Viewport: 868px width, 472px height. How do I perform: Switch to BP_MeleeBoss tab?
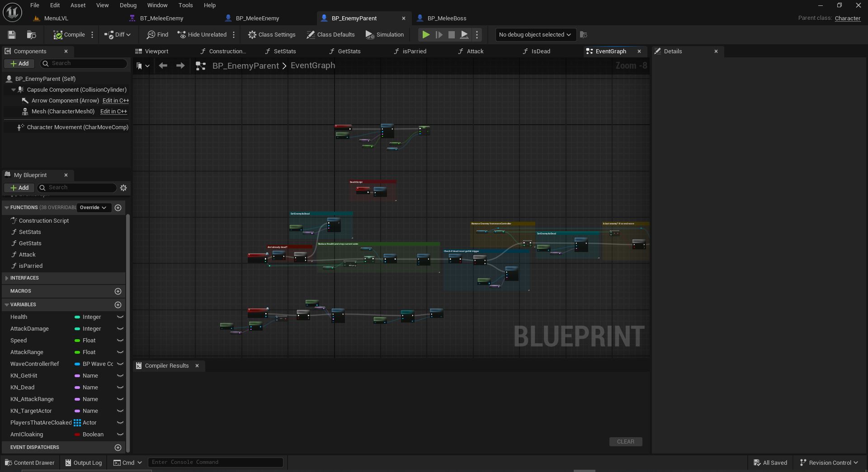pyautogui.click(x=447, y=19)
